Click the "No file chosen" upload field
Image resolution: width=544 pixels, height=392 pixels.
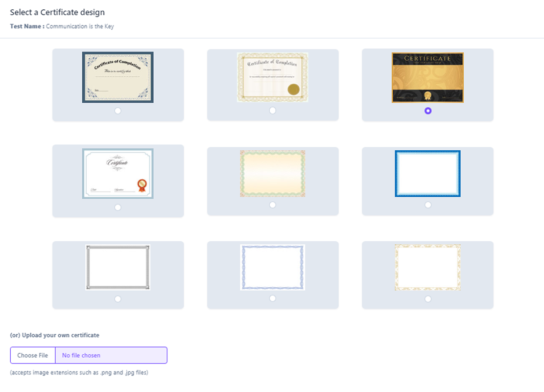pyautogui.click(x=111, y=355)
